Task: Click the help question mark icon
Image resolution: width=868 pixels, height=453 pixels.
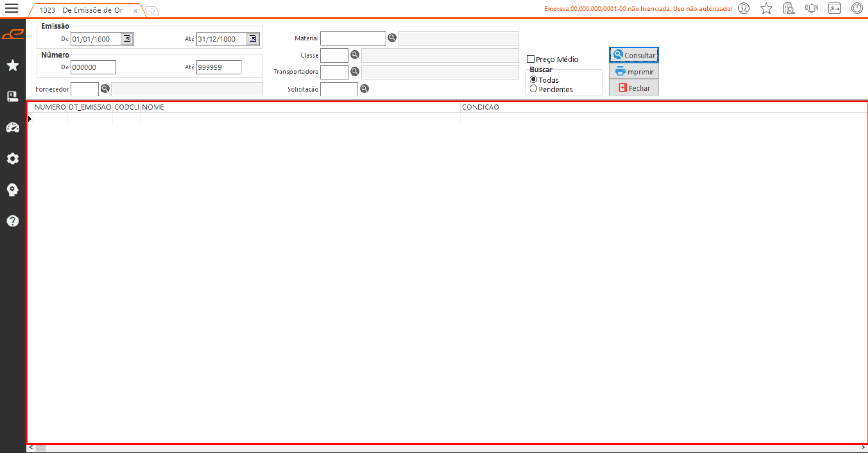Action: point(13,221)
